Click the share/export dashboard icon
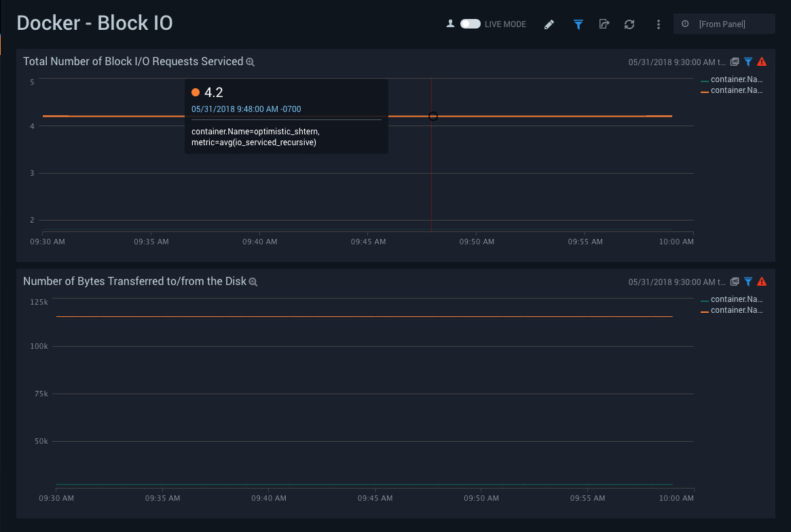 [604, 24]
